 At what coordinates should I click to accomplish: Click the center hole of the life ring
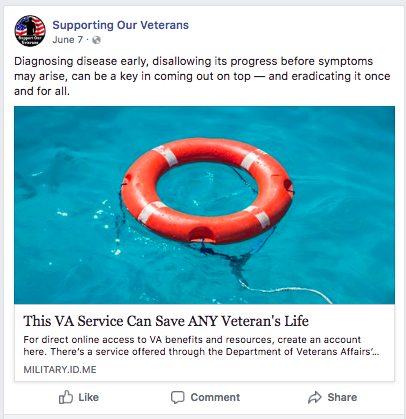(x=206, y=191)
